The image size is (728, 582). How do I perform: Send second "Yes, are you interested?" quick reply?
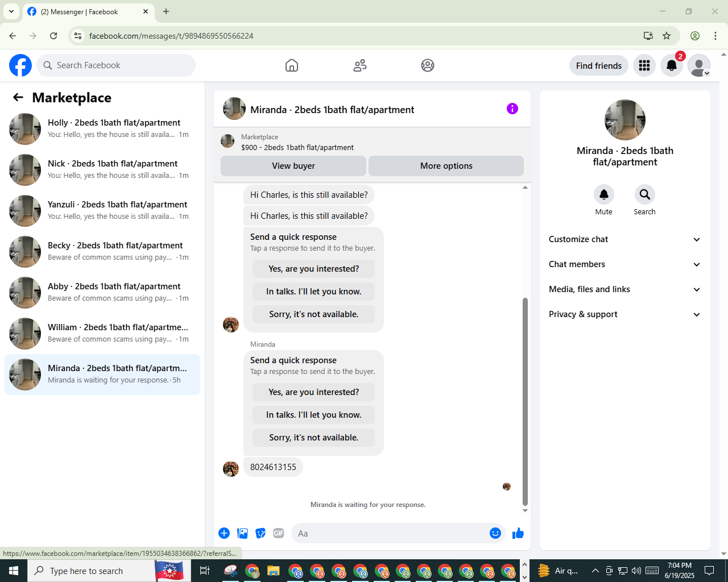pyautogui.click(x=314, y=392)
